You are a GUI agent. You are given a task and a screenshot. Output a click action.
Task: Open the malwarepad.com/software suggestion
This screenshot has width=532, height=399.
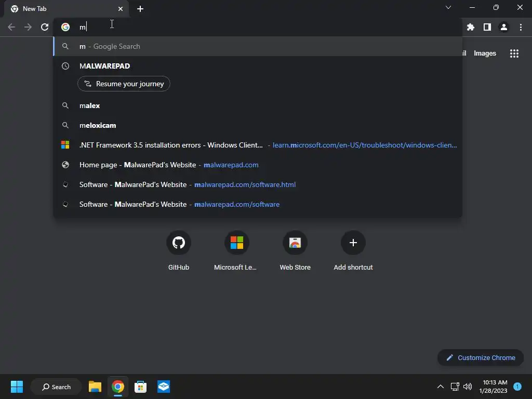coord(258,204)
